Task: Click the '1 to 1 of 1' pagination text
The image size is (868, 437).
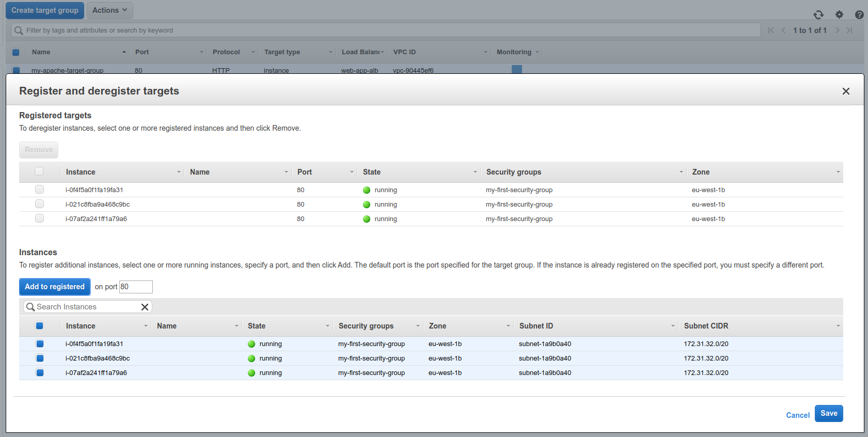Action: coord(810,30)
